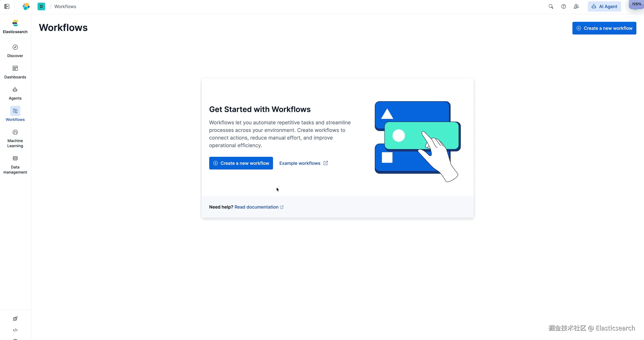This screenshot has width=644, height=340.
Task: Open the Example workflows link
Action: coord(304,163)
